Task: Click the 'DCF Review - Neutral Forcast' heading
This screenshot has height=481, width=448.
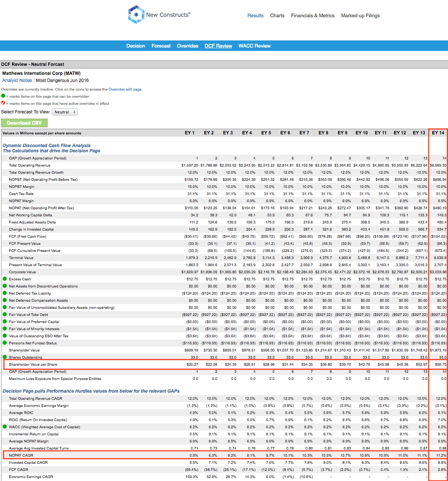Action: click(33, 64)
